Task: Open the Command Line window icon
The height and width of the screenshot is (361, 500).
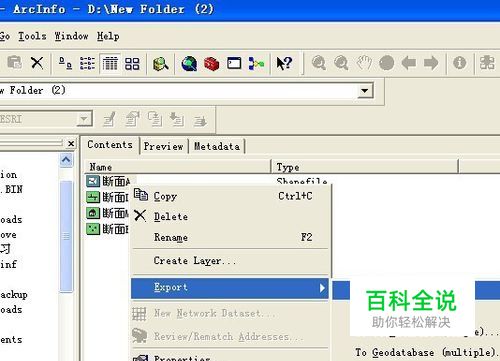Action: (x=234, y=63)
